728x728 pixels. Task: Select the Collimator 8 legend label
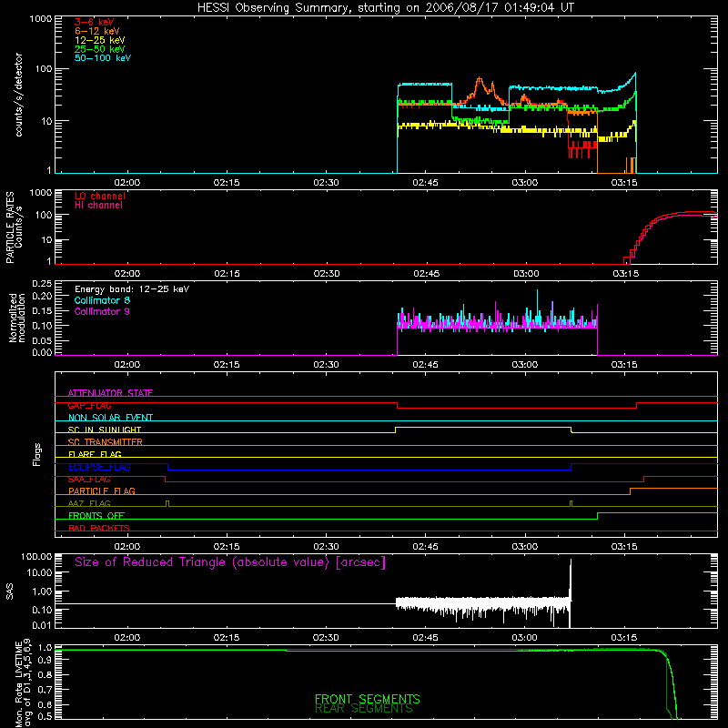(x=102, y=300)
